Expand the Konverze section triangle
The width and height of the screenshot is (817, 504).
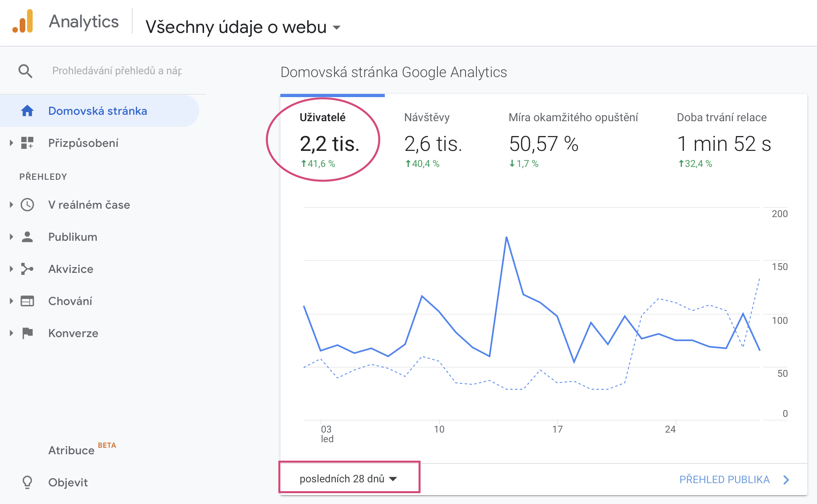click(x=11, y=333)
